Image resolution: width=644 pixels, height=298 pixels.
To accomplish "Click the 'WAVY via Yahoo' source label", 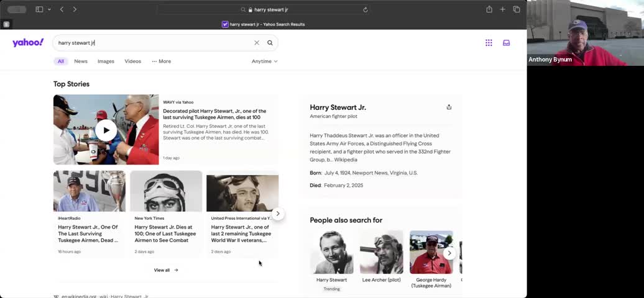I will pyautogui.click(x=178, y=102).
